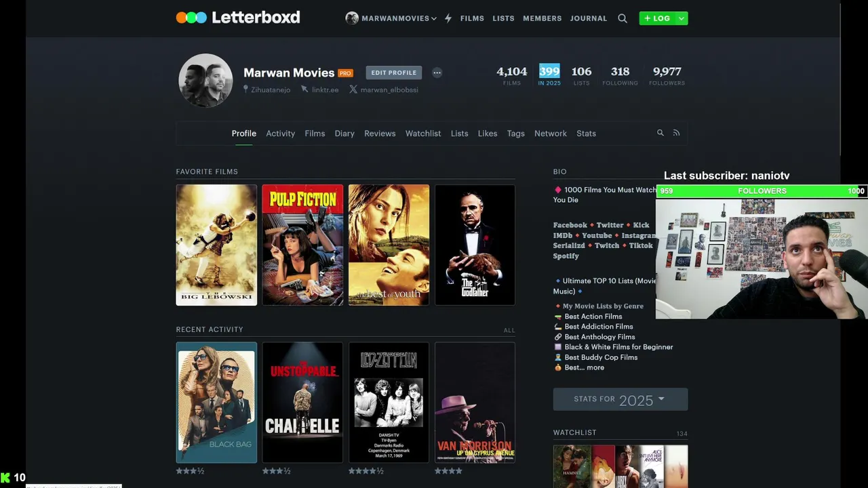The width and height of the screenshot is (868, 488).
Task: Open LISTS in the top navigation
Action: [503, 18]
